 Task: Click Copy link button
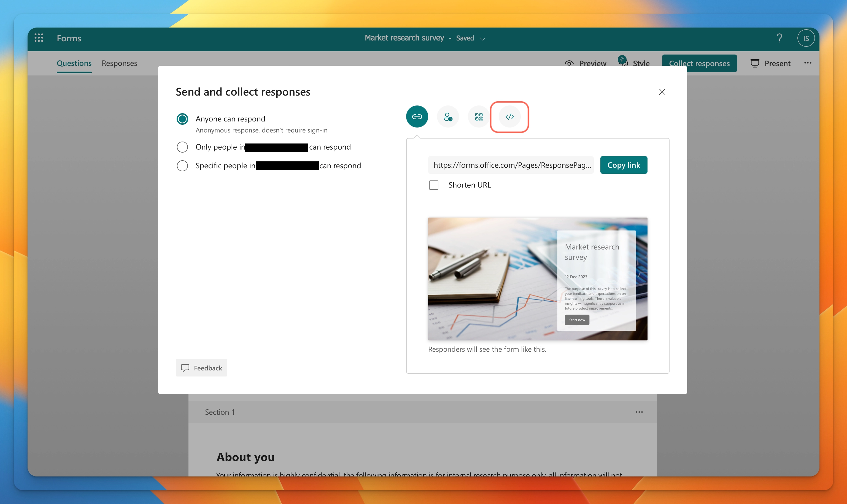tap(623, 164)
